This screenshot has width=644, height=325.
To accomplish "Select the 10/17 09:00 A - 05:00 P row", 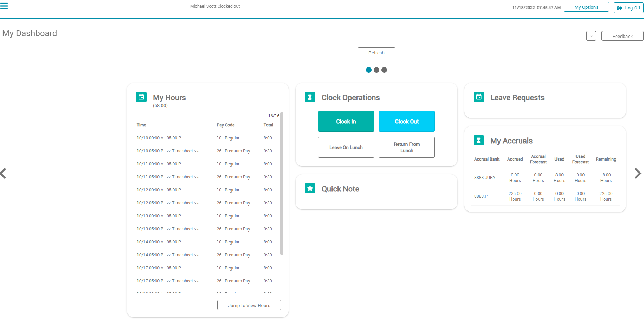I will (206, 268).
